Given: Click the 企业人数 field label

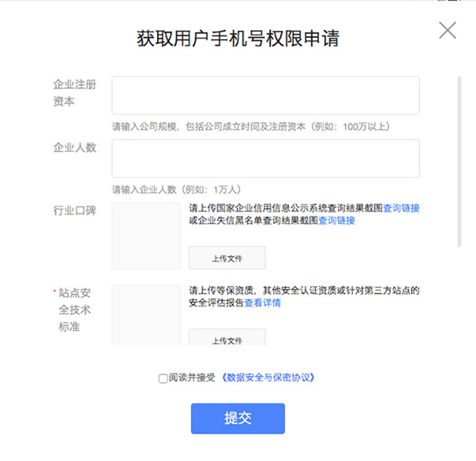Looking at the screenshot, I should click(x=75, y=148).
